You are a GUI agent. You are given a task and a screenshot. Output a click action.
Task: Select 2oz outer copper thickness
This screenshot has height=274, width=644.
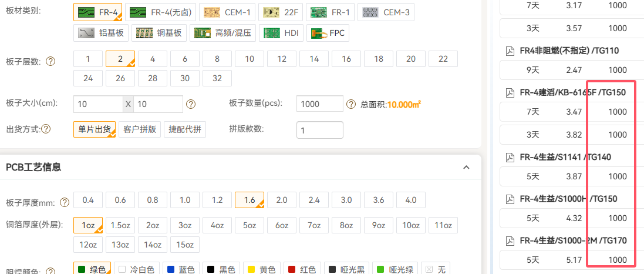(x=153, y=226)
